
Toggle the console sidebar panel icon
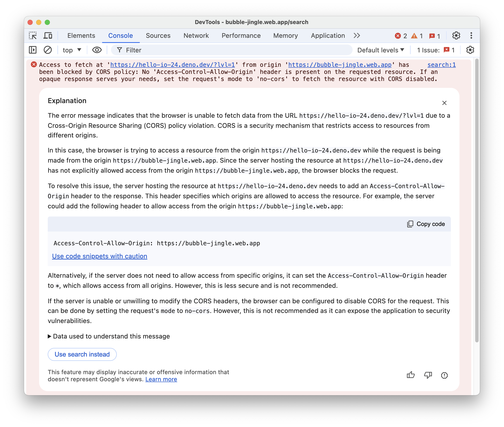click(x=33, y=50)
